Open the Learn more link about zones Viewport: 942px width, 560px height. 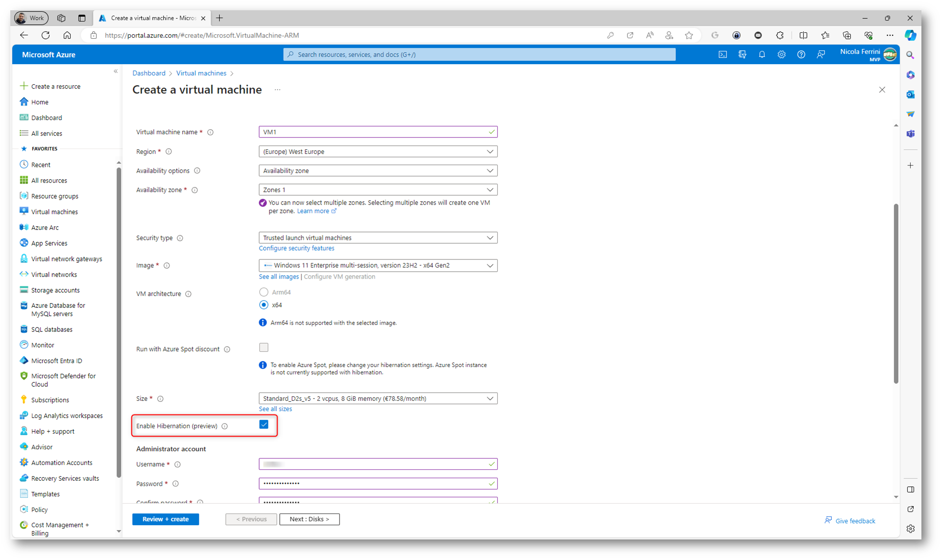pyautogui.click(x=316, y=211)
